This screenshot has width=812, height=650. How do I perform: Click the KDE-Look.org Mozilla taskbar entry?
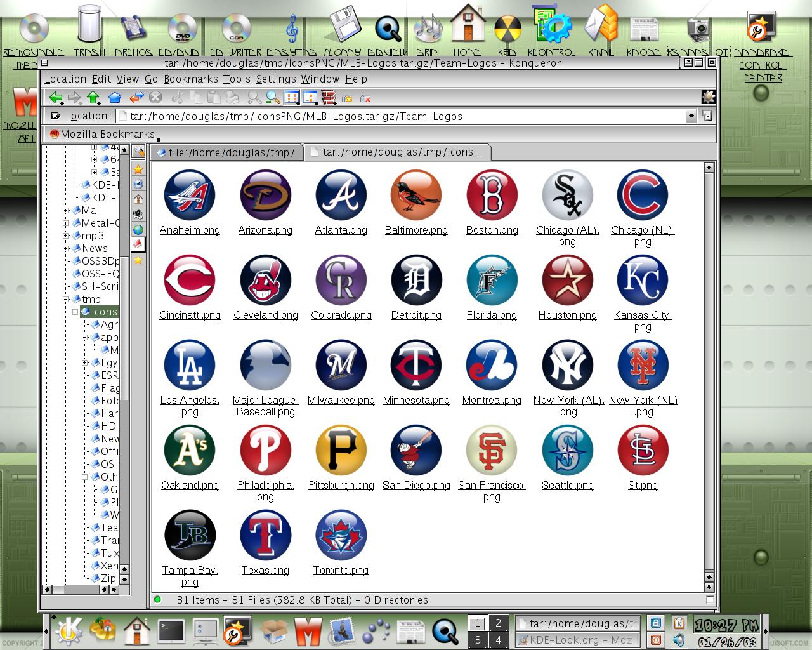(577, 640)
